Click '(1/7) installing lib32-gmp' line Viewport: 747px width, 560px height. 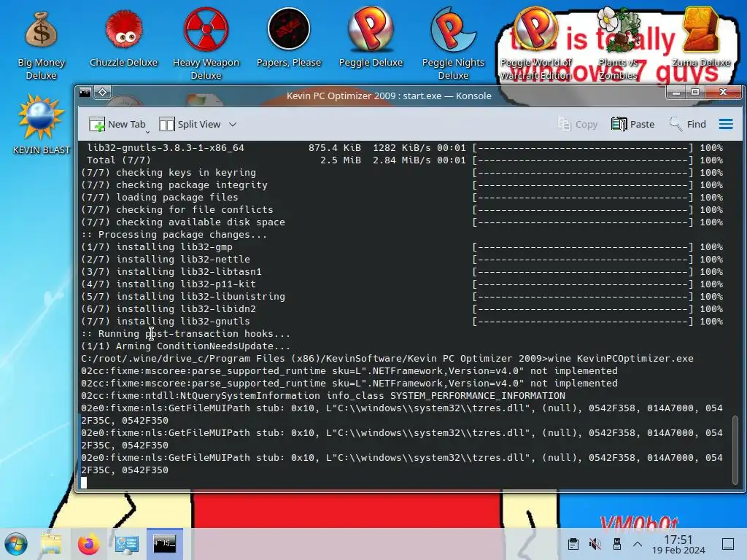coord(157,247)
